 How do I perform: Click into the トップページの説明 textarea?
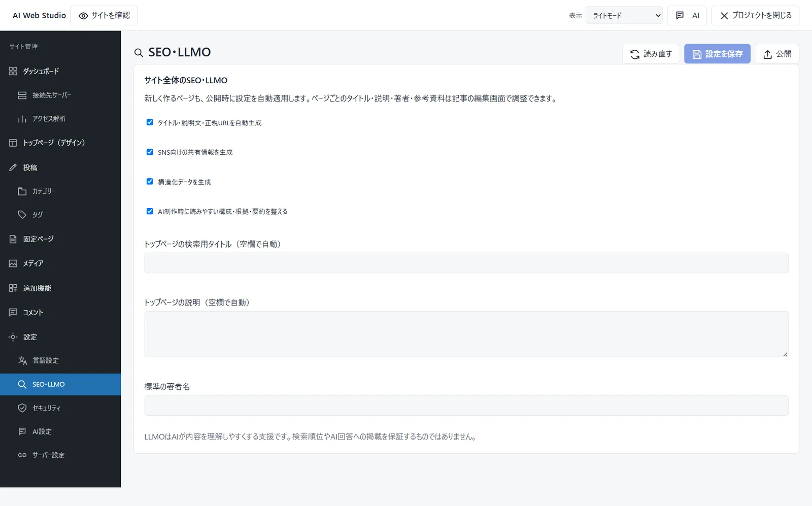(x=466, y=334)
